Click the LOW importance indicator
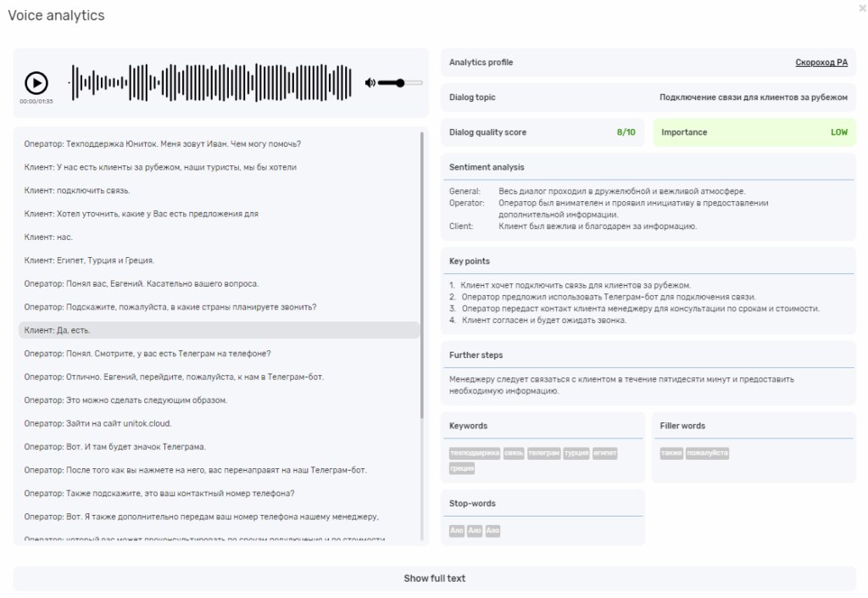The height and width of the screenshot is (598, 868). pyautogui.click(x=838, y=132)
